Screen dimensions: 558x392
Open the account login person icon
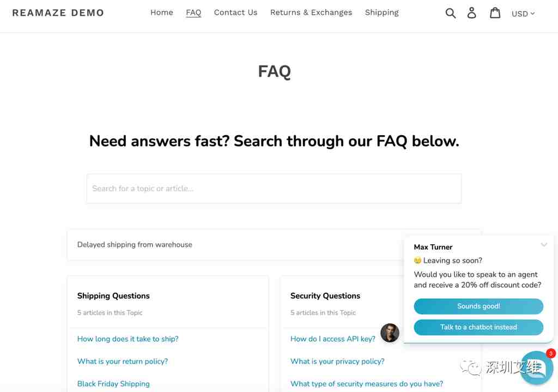tap(471, 13)
